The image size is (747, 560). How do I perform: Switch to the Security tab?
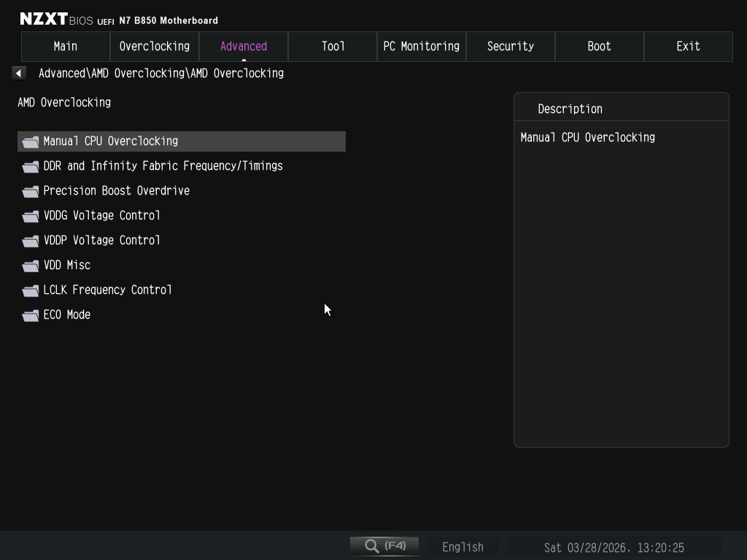[510, 47]
